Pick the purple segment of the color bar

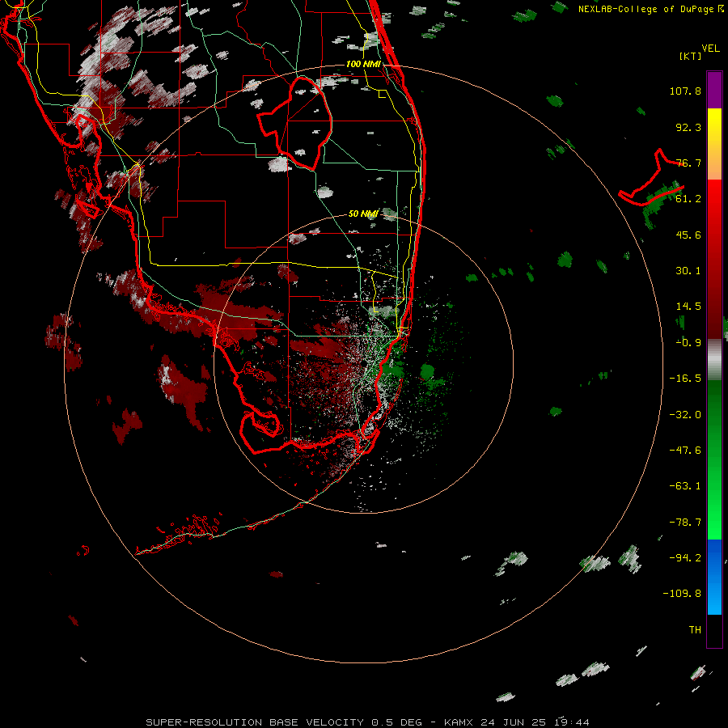(x=714, y=90)
